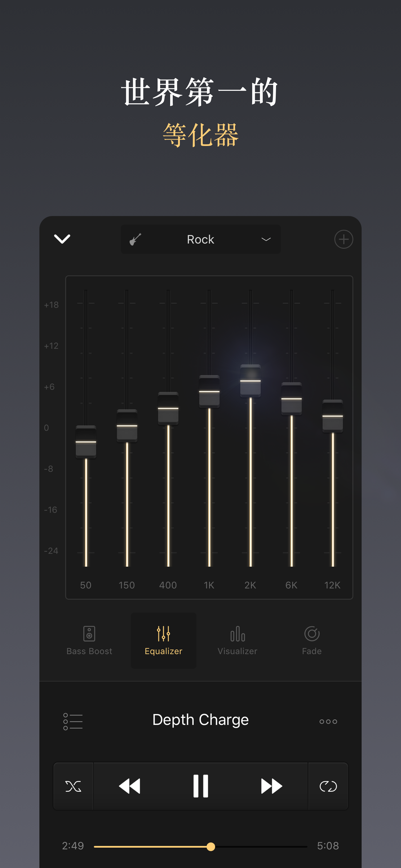Open the Fade tab
The width and height of the screenshot is (401, 868).
pyautogui.click(x=312, y=640)
